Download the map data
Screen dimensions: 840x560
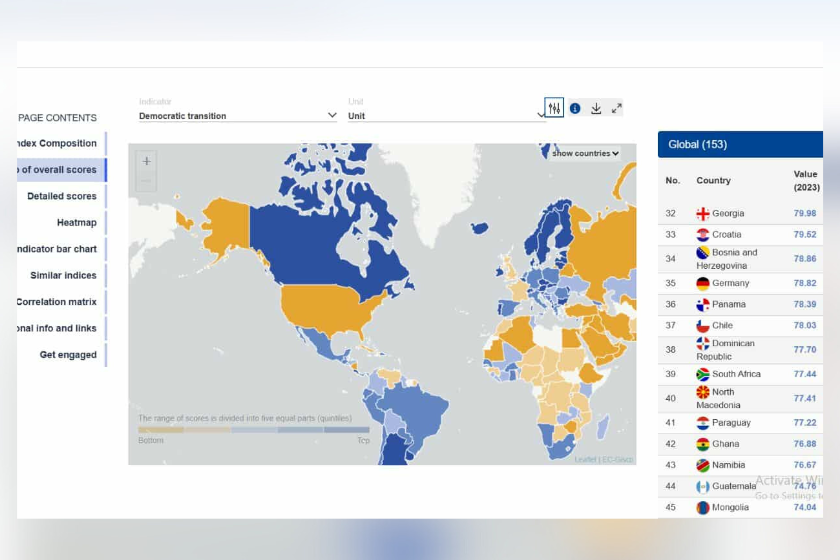[596, 108]
